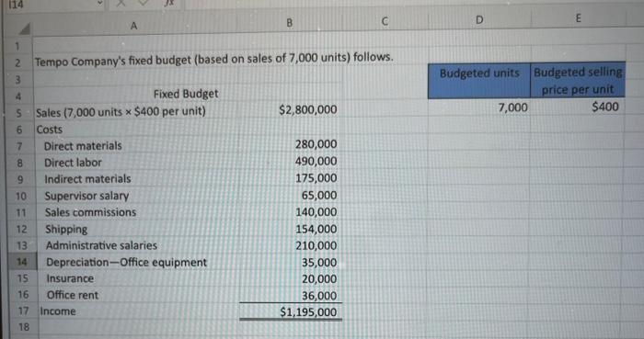644x339 pixels.
Task: Select the 280,000 value cell
Action: coord(316,144)
